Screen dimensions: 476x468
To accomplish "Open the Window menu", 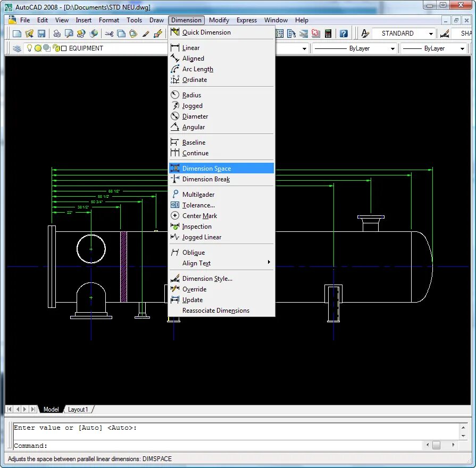I will [275, 20].
